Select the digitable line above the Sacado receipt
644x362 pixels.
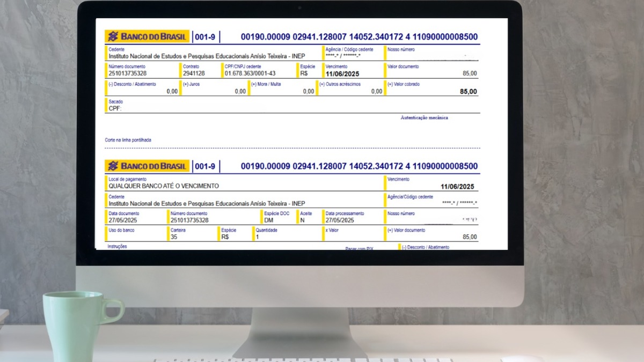point(359,37)
